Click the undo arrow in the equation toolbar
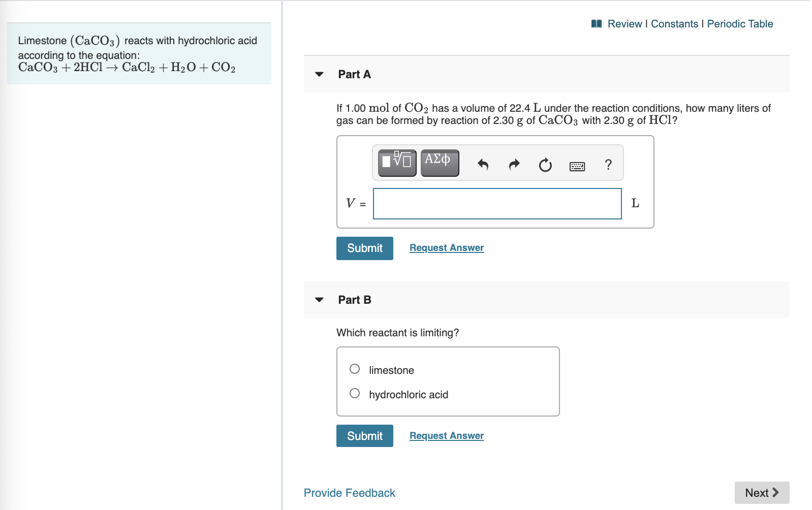This screenshot has height=510, width=812. point(483,164)
